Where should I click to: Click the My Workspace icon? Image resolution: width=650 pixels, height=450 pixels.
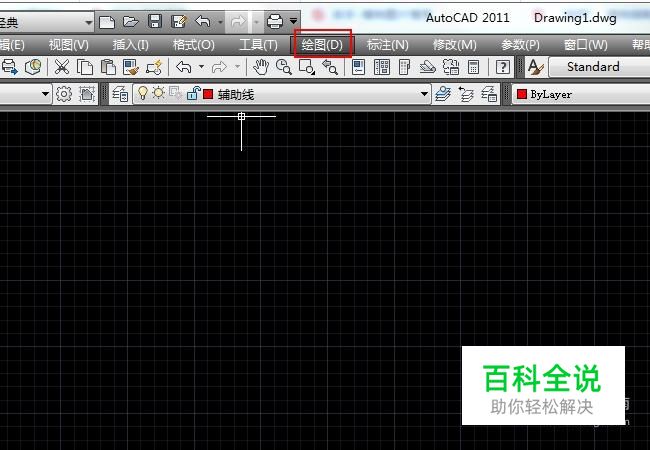click(x=87, y=94)
